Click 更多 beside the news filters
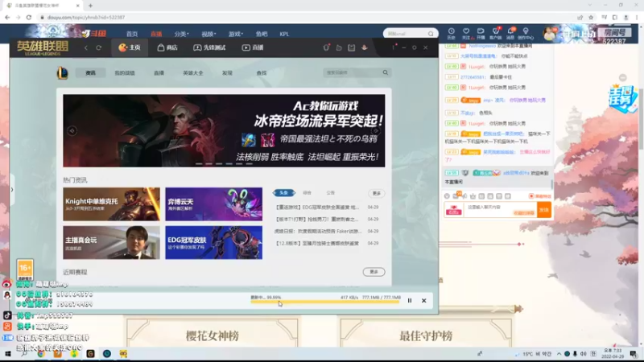The width and height of the screenshot is (644, 362). click(x=376, y=193)
